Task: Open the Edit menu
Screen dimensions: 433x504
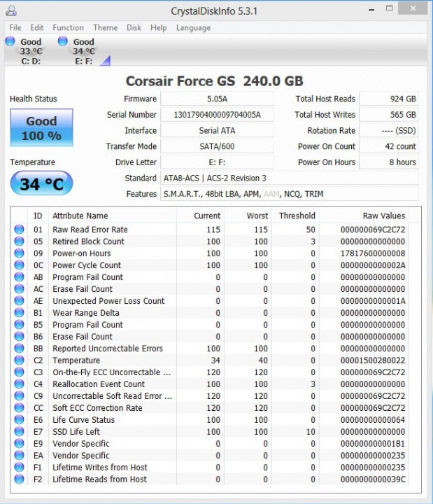Action: point(36,27)
